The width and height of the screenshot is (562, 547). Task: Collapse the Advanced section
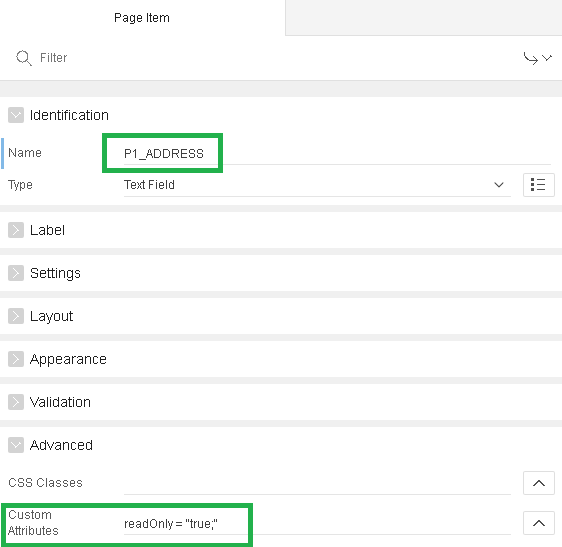(16, 445)
